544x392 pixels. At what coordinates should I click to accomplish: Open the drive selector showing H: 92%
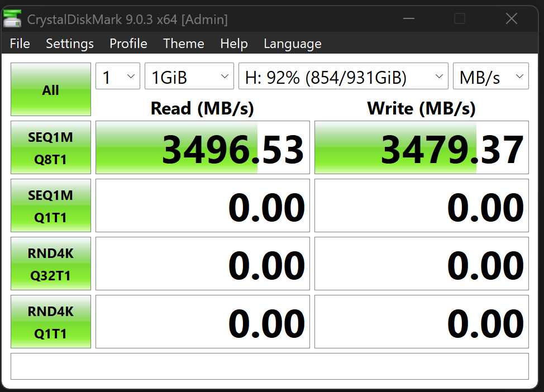pos(343,76)
